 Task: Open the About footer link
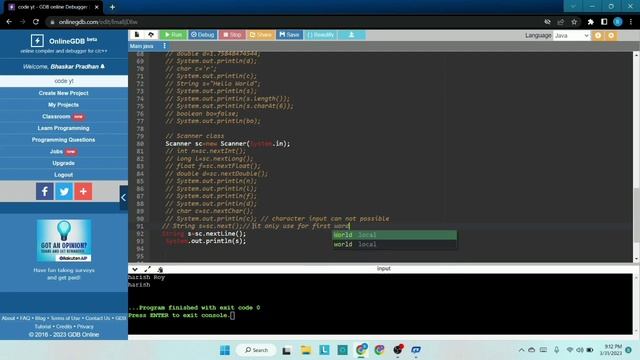[x=8, y=318]
